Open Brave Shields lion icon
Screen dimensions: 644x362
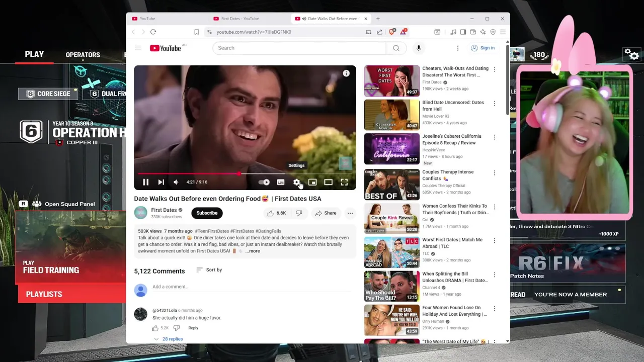(392, 32)
